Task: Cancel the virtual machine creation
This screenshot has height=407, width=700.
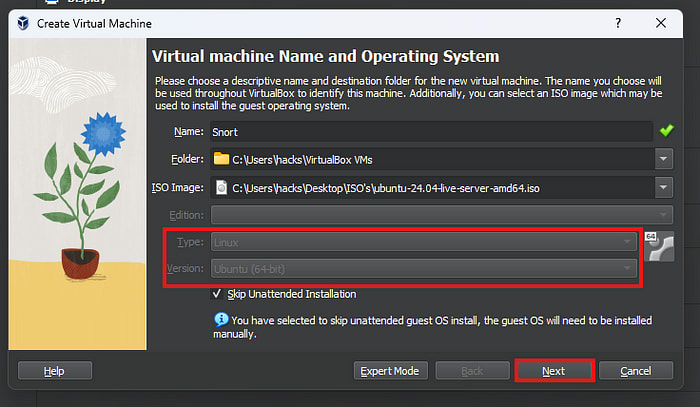Action: (x=636, y=371)
